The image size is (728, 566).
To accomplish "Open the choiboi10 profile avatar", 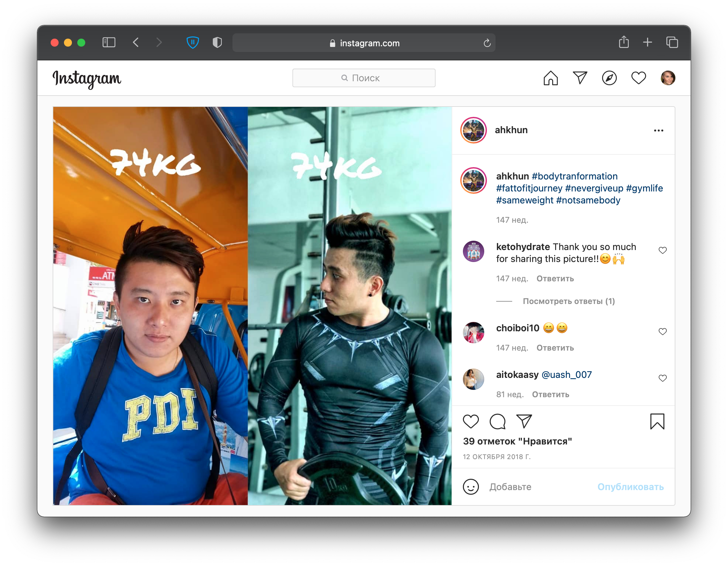I will tap(473, 333).
